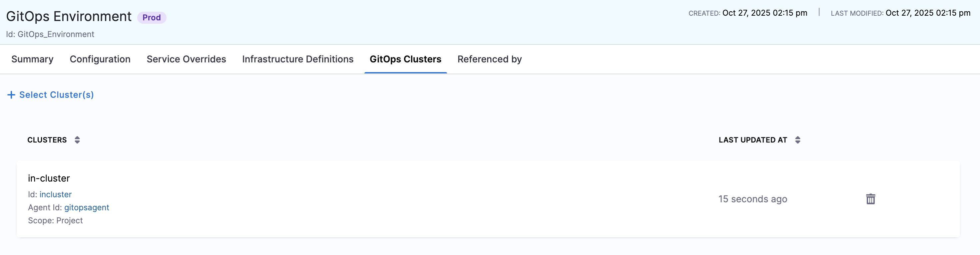Open the gitopsagent Agent Id link
Viewport: 980px width, 255px height.
coord(87,207)
